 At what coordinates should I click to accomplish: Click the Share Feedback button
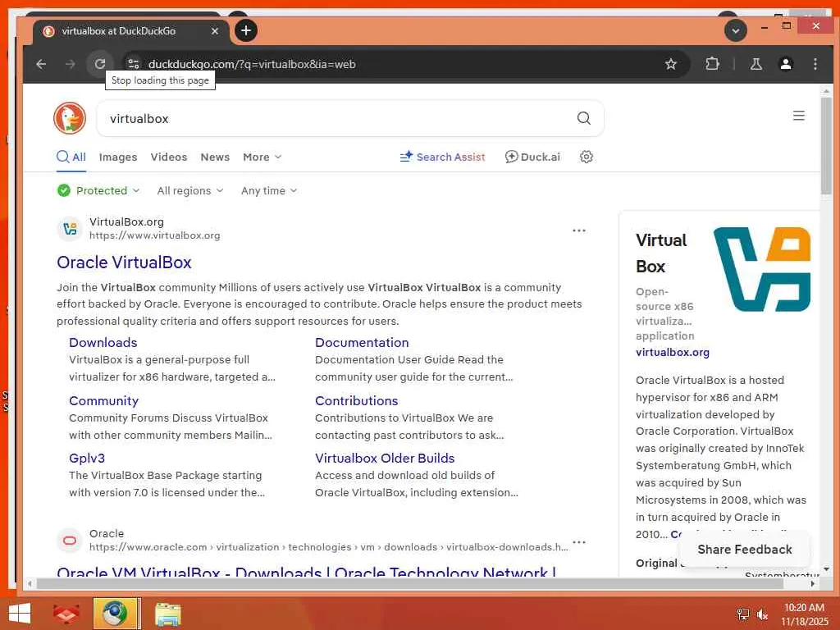pyautogui.click(x=745, y=550)
